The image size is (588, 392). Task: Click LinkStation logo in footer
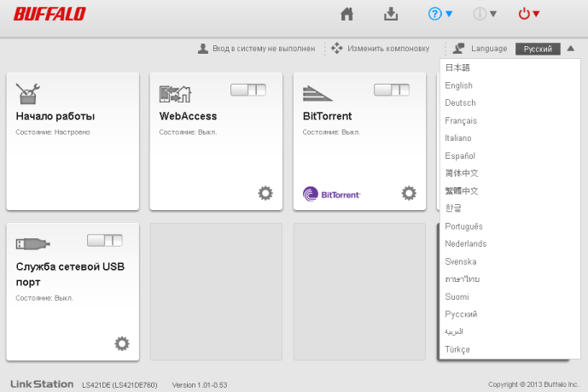click(42, 384)
